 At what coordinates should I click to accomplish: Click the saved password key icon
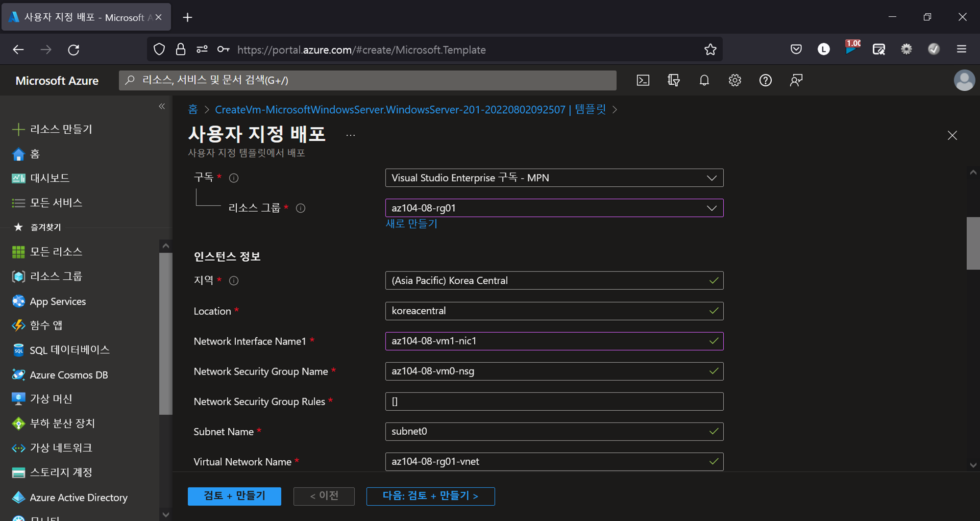[223, 50]
